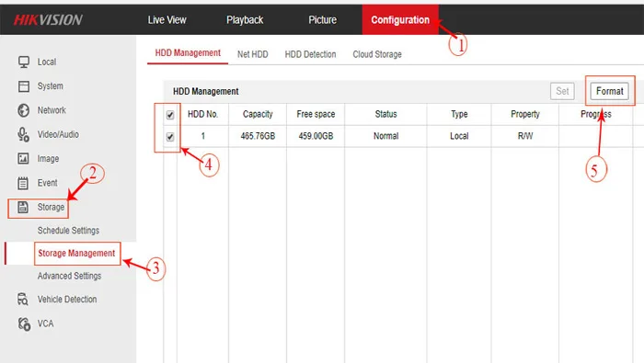The width and height of the screenshot is (644, 363).
Task: Click the 465.76GB capacity cell
Action: tap(258, 136)
